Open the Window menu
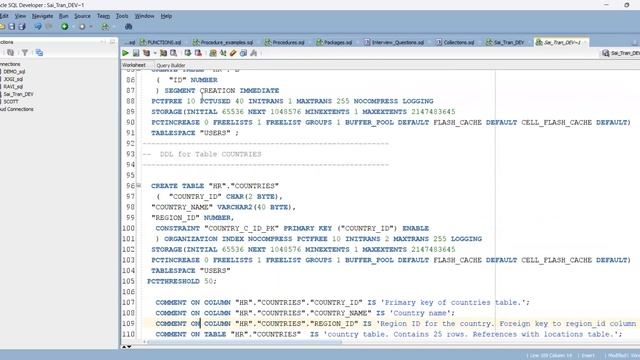640x360 pixels. (144, 16)
